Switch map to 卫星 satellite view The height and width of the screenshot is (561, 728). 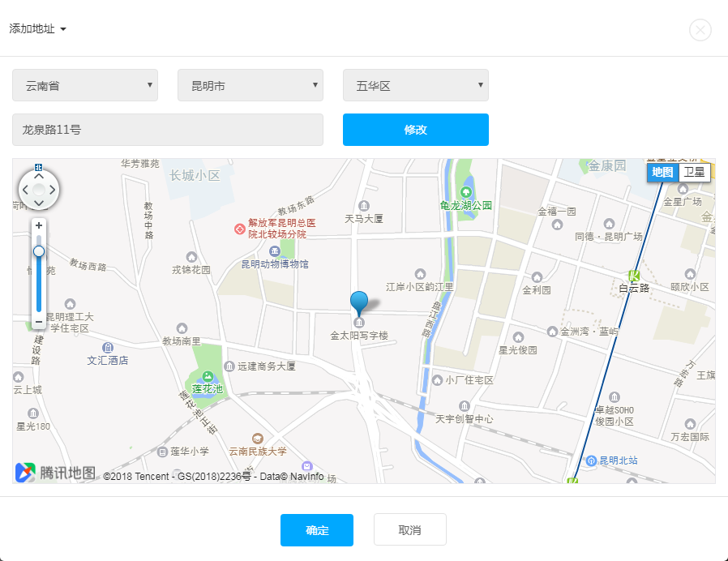click(x=694, y=172)
